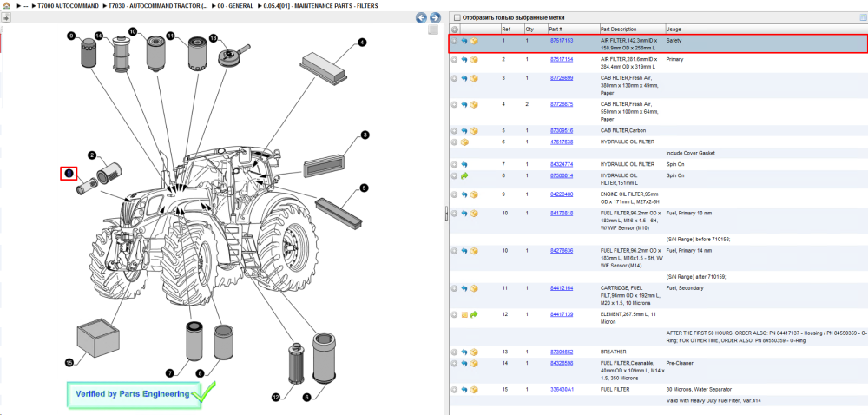Select callout 9 in the diagram
The image size is (868, 415).
click(x=71, y=36)
